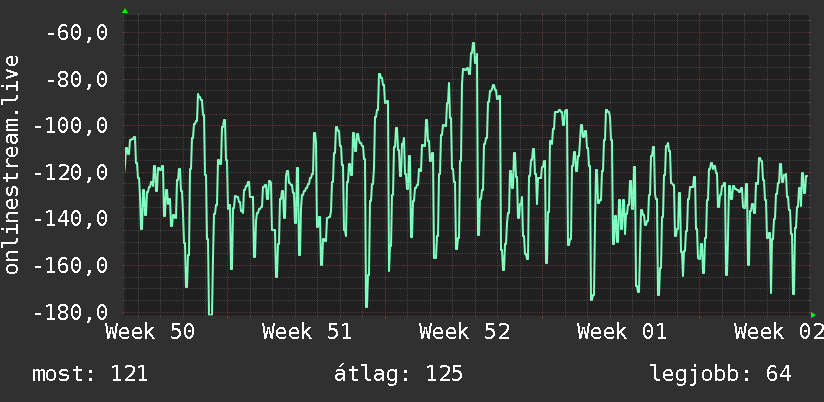Click the 'Week 01' x-axis label
824x402 pixels.
coord(622,332)
